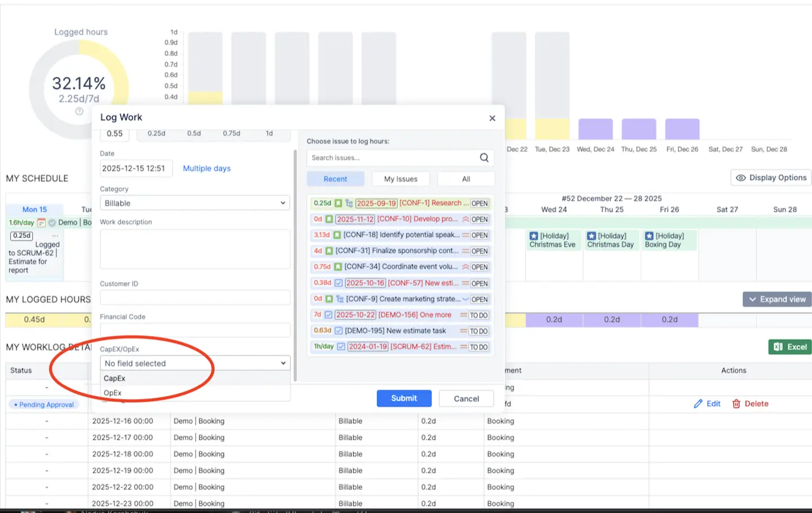Open the Category dropdown showing Billable
812x513 pixels.
195,203
